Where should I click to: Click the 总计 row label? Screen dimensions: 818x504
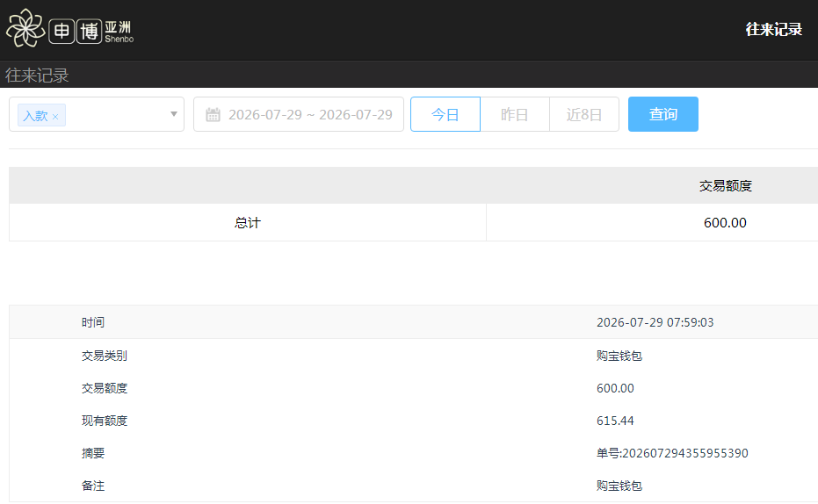click(247, 223)
